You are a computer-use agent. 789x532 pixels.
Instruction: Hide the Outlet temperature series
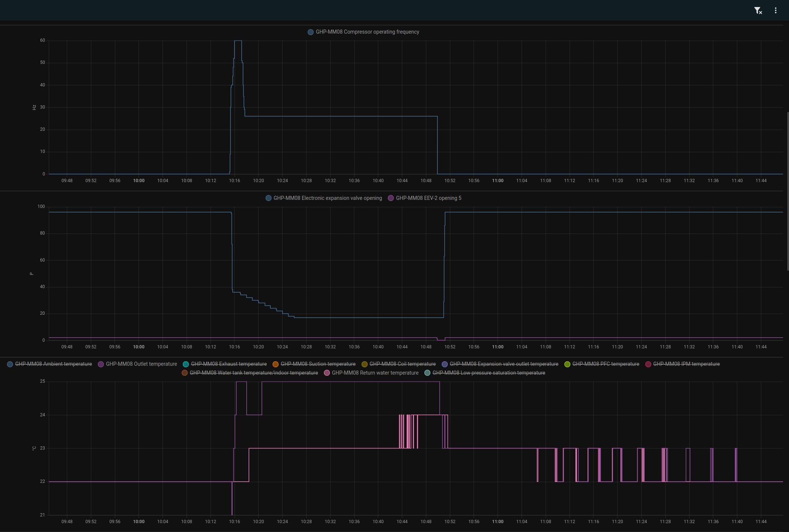click(x=141, y=364)
